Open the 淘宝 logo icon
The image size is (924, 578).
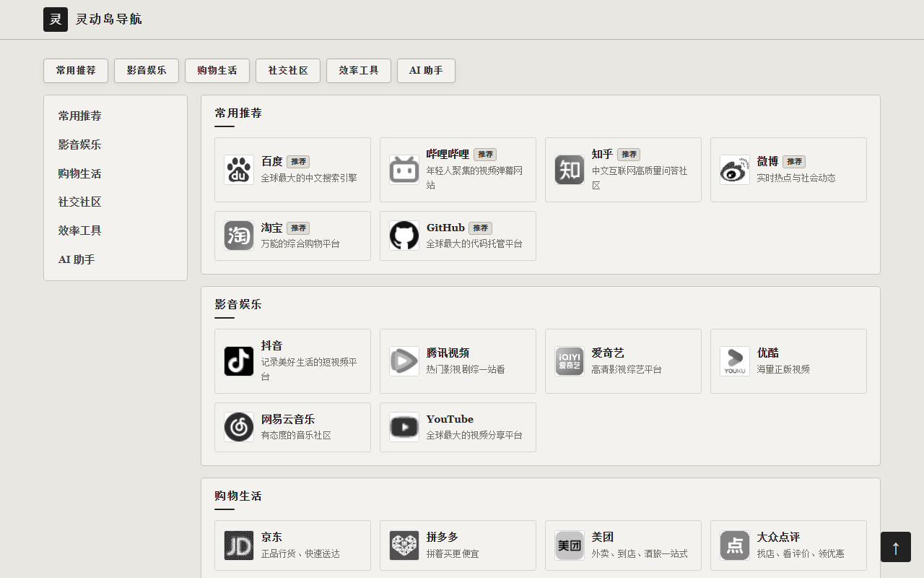(x=239, y=236)
